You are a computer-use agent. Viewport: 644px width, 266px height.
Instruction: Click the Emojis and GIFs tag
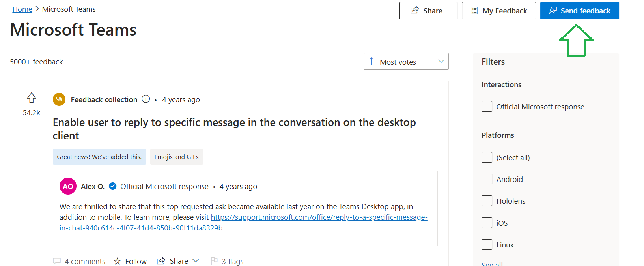(177, 157)
